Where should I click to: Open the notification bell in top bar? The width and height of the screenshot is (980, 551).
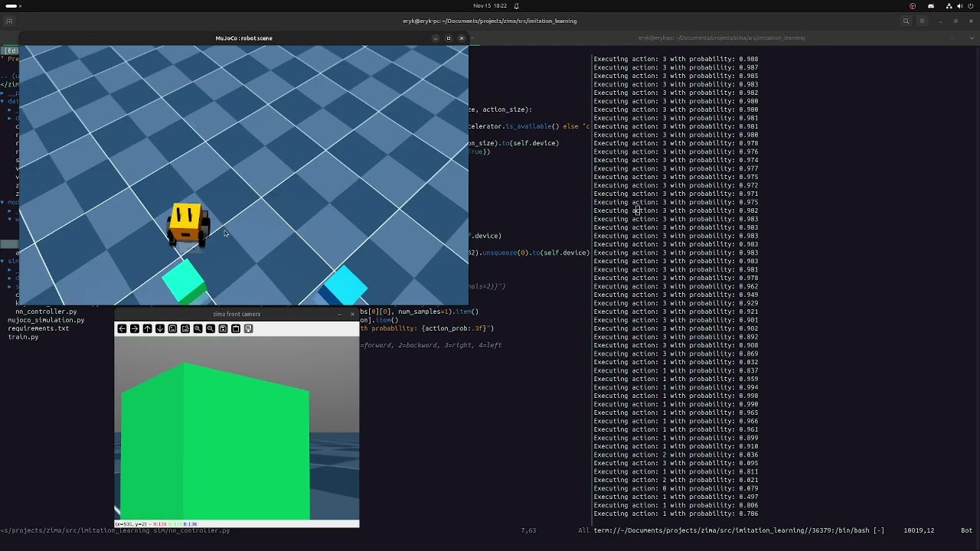click(516, 5)
